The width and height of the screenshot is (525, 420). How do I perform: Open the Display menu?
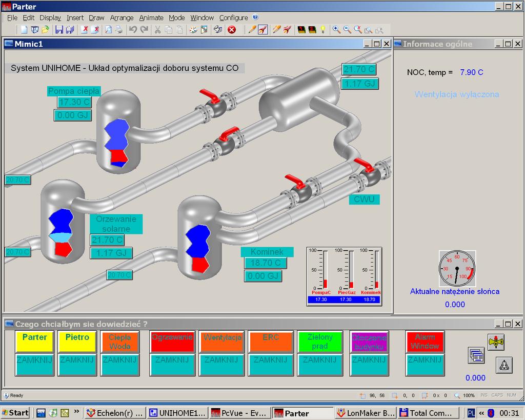tap(50, 18)
